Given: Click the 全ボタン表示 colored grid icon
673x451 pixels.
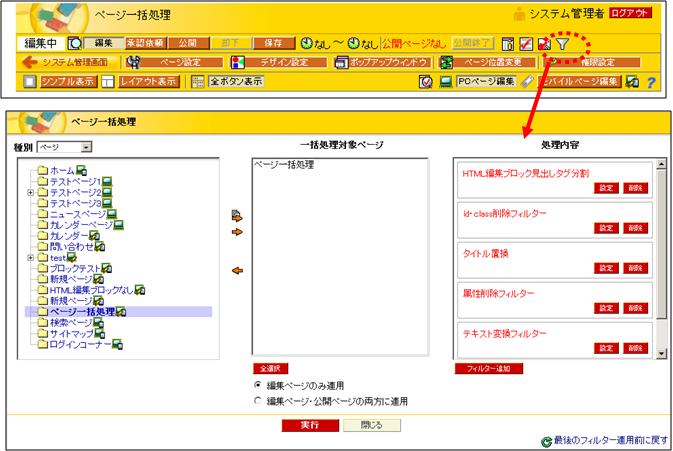Looking at the screenshot, I should click(197, 82).
